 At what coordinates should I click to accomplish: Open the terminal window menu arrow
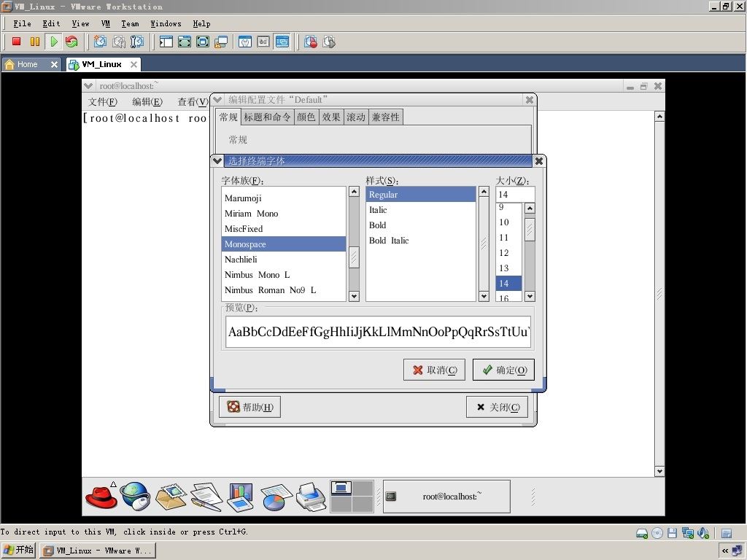tap(88, 86)
